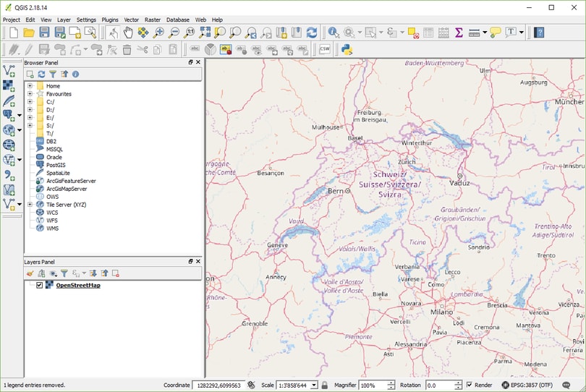This screenshot has height=392, width=586.
Task: Create a new project with the blank page icon
Action: [x=14, y=33]
